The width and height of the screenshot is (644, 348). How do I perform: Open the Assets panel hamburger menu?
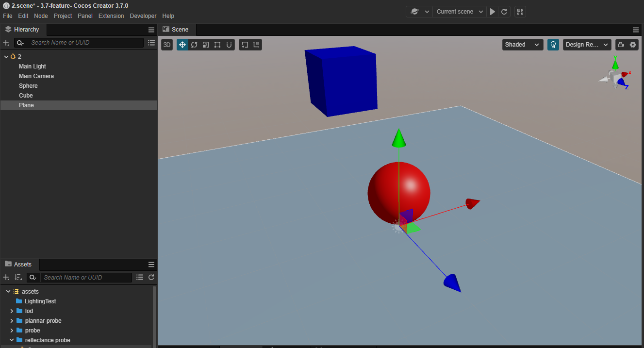(x=151, y=265)
